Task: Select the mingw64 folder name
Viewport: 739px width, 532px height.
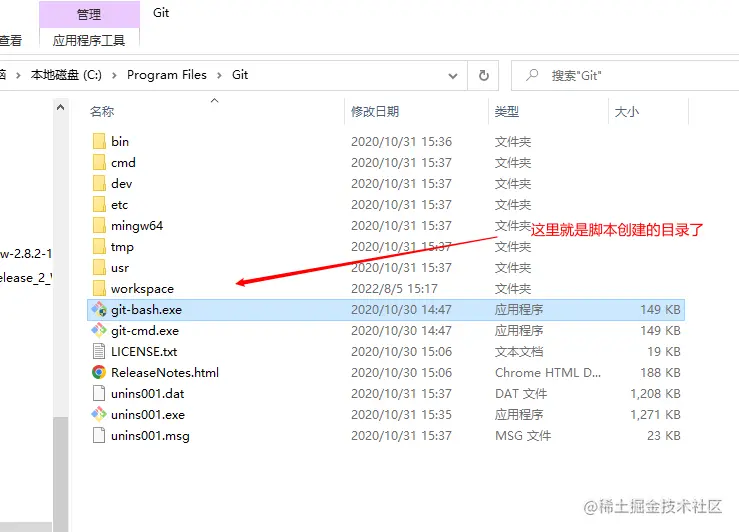Action: tap(137, 225)
